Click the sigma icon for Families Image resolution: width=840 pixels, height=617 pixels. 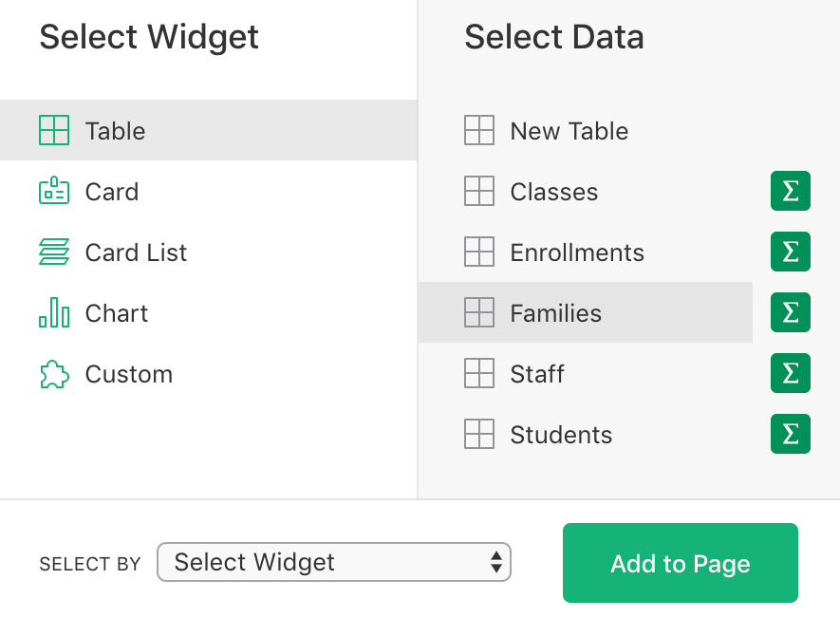(791, 312)
